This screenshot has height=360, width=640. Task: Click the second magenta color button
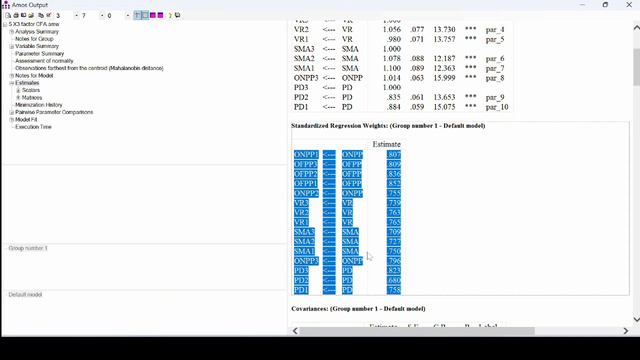160,16
